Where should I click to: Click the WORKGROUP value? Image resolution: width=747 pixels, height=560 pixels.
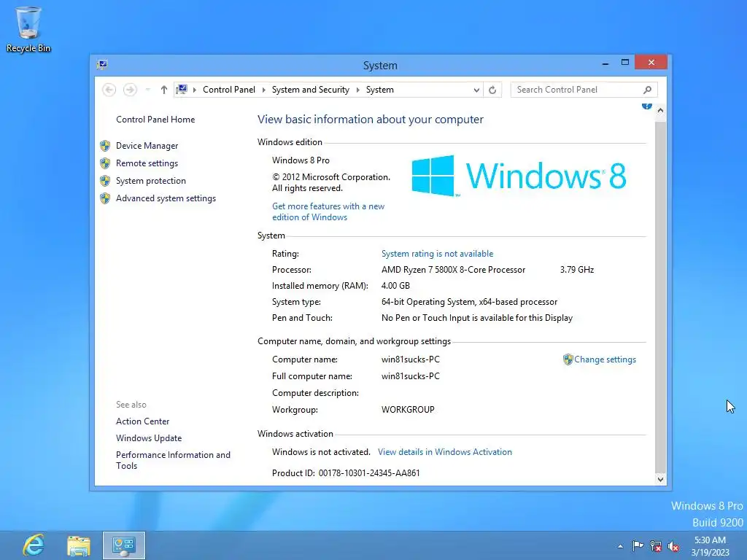(408, 410)
